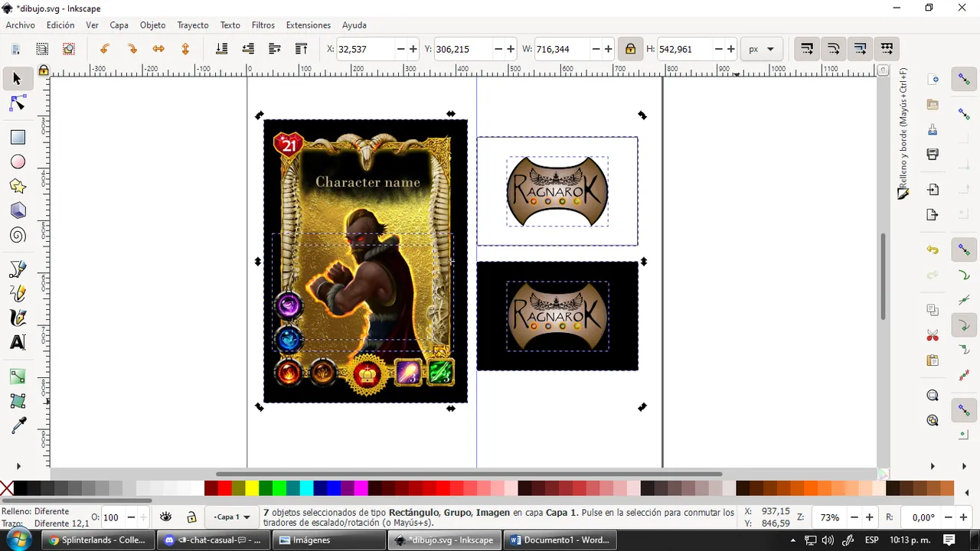This screenshot has width=980, height=551.
Task: Open Relleno y borde side tab
Action: [x=903, y=134]
